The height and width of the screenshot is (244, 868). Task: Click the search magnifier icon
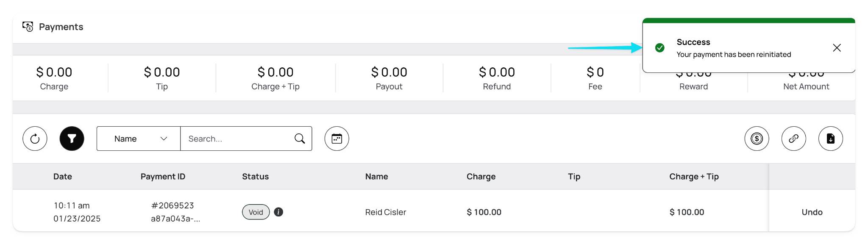tap(300, 139)
